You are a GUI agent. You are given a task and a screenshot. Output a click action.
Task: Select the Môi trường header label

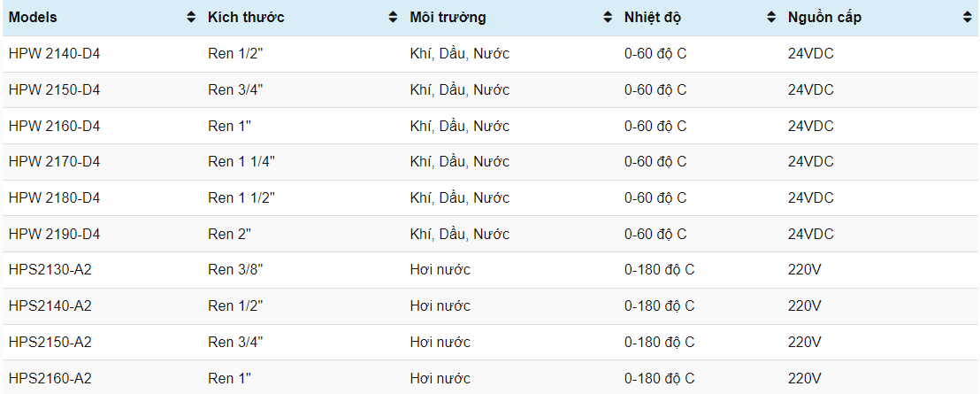point(448,18)
